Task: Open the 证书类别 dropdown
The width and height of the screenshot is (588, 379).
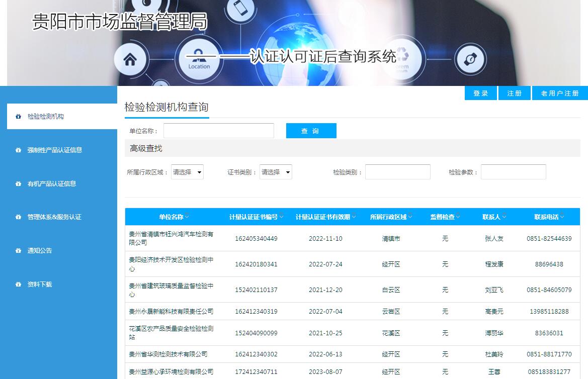Action: (276, 172)
